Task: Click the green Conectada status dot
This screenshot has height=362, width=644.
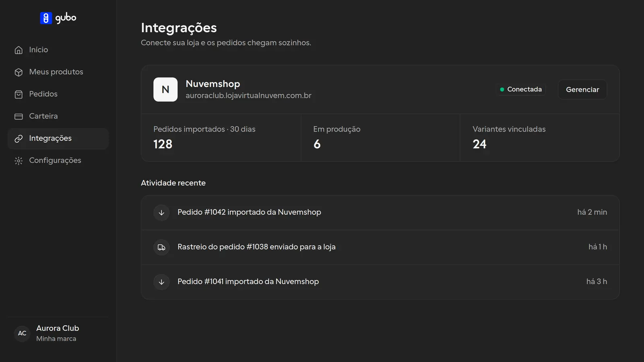Action: pos(502,89)
